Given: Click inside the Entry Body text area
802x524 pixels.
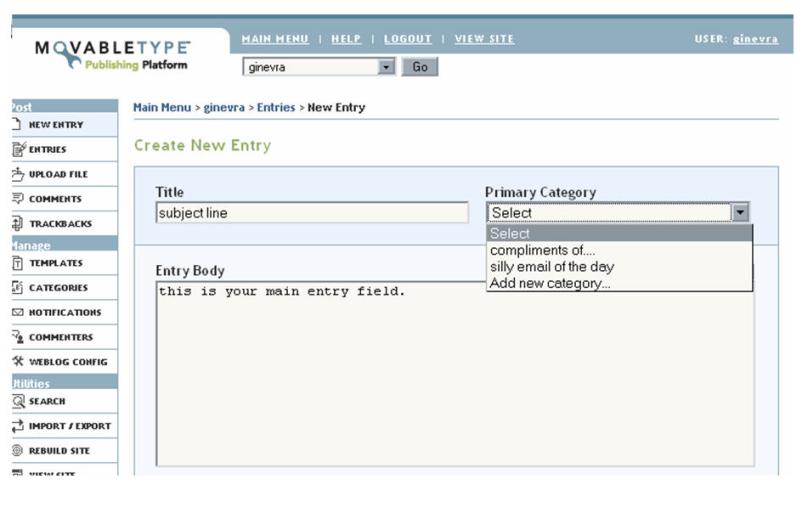Looking at the screenshot, I should click(x=455, y=374).
